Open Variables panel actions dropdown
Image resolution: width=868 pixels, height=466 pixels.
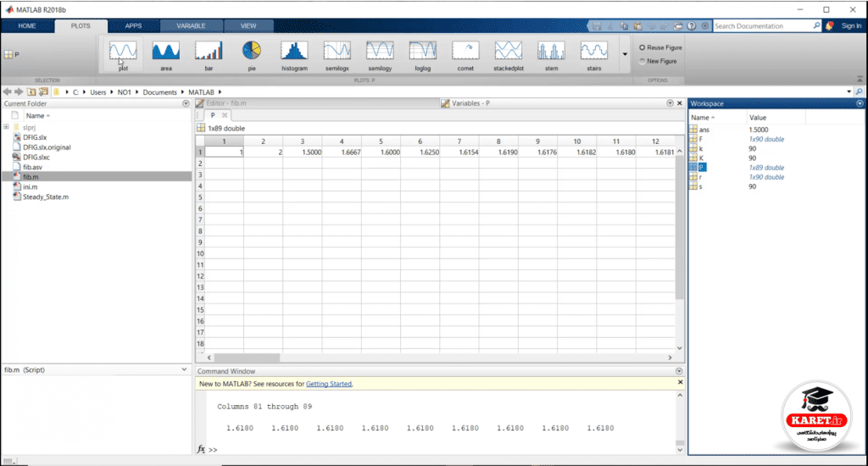(670, 103)
